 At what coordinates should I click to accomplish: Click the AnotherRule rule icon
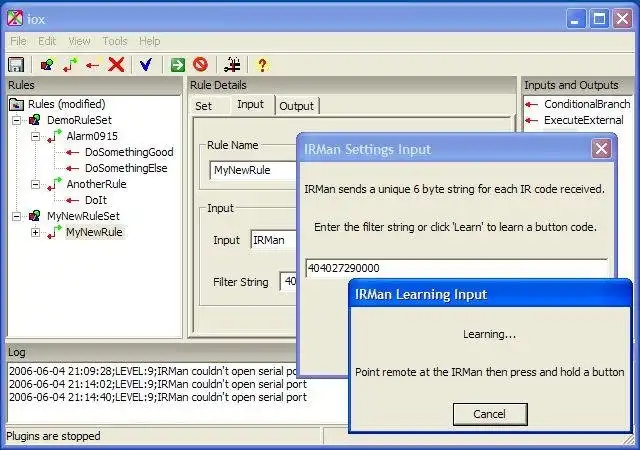point(54,184)
